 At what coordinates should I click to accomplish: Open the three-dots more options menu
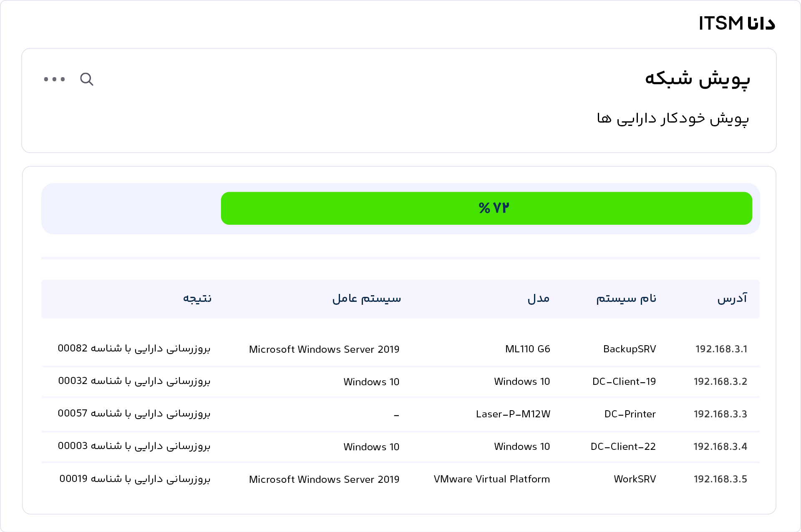(x=55, y=79)
